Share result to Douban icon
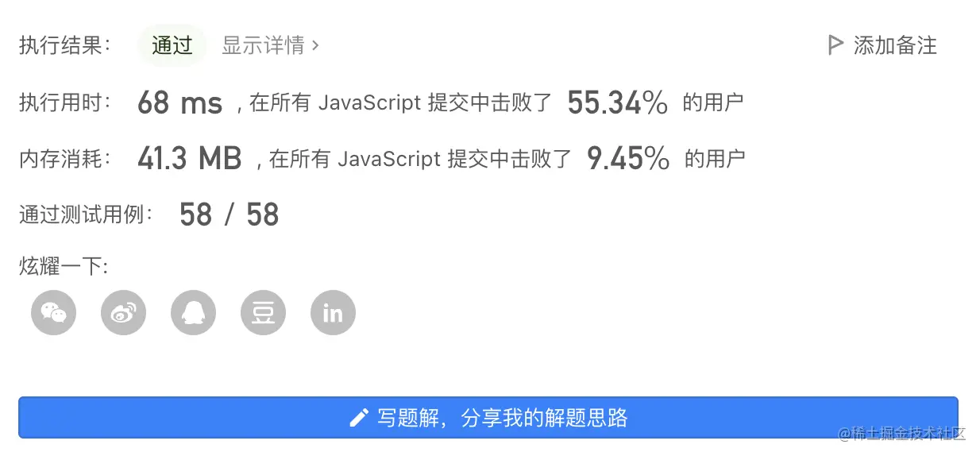Screen dimensions: 980x456 coord(263,313)
